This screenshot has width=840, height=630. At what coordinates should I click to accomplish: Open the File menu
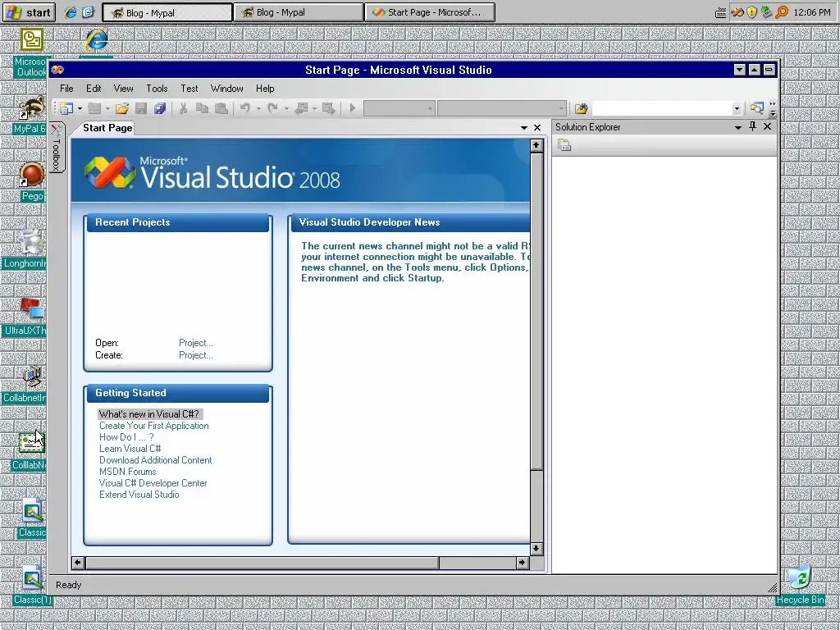tap(66, 89)
